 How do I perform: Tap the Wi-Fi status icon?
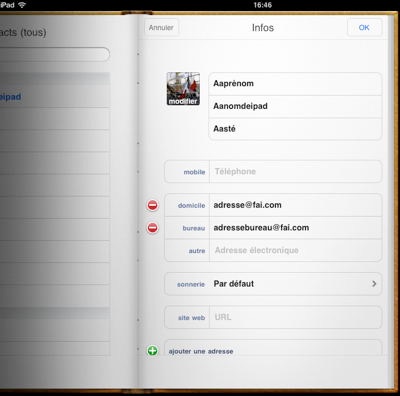tap(22, 5)
